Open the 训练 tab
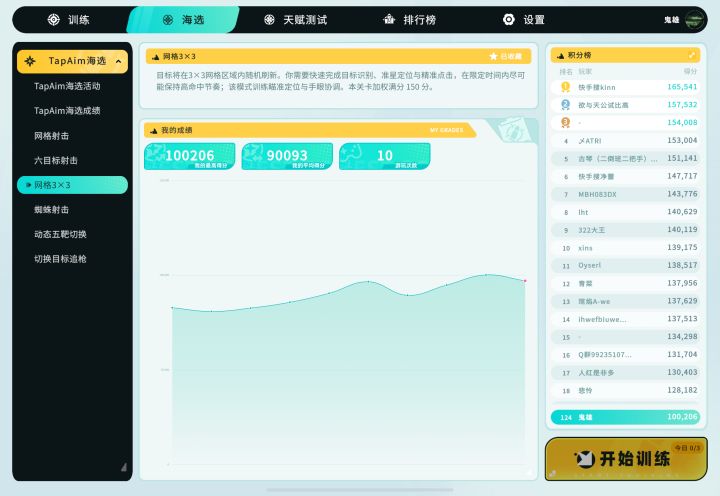 tap(69, 20)
